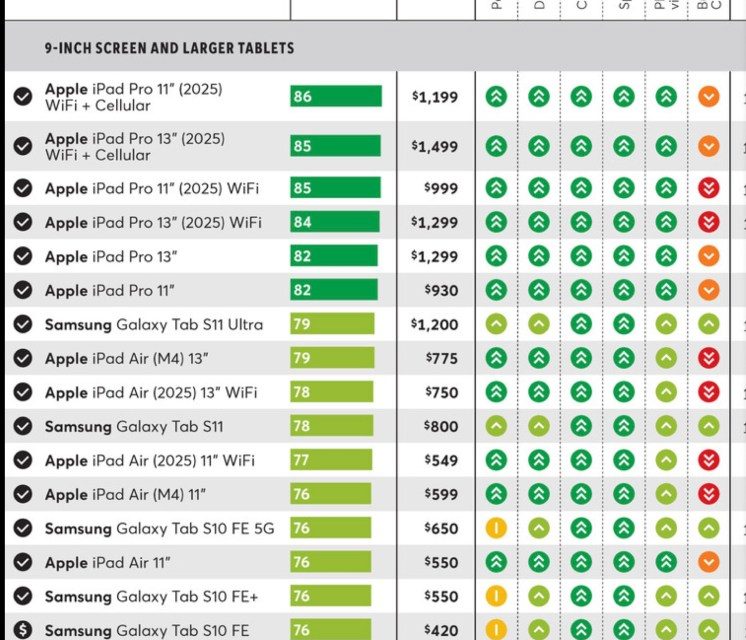The height and width of the screenshot is (640, 746).
Task: Click the $750 price
Action: pos(442,393)
